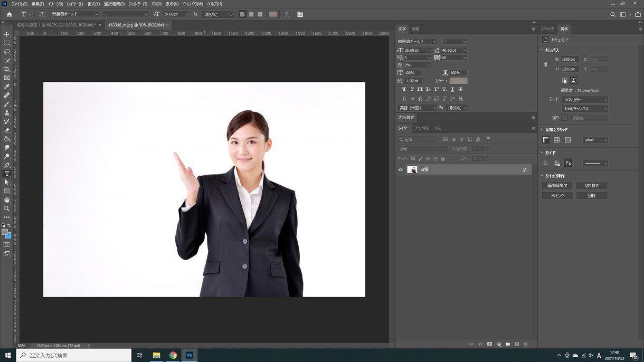Click canvas width W input field
Viewport: 644px width, 362px height.
coord(570,60)
